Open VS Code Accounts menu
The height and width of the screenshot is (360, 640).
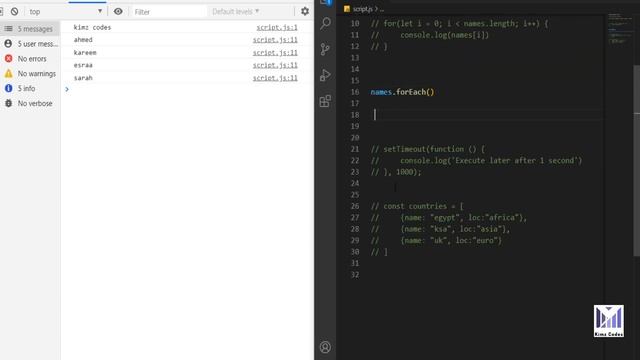[x=325, y=347]
